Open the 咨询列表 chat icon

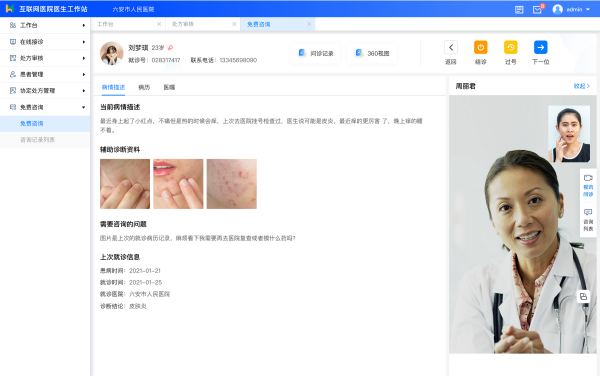click(x=588, y=212)
